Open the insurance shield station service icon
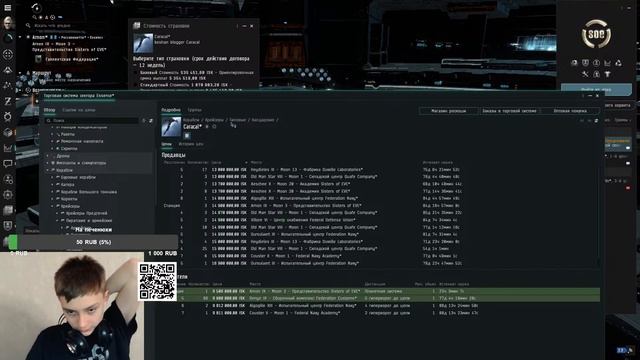Viewport: 640px width, 360px height. (x=585, y=63)
